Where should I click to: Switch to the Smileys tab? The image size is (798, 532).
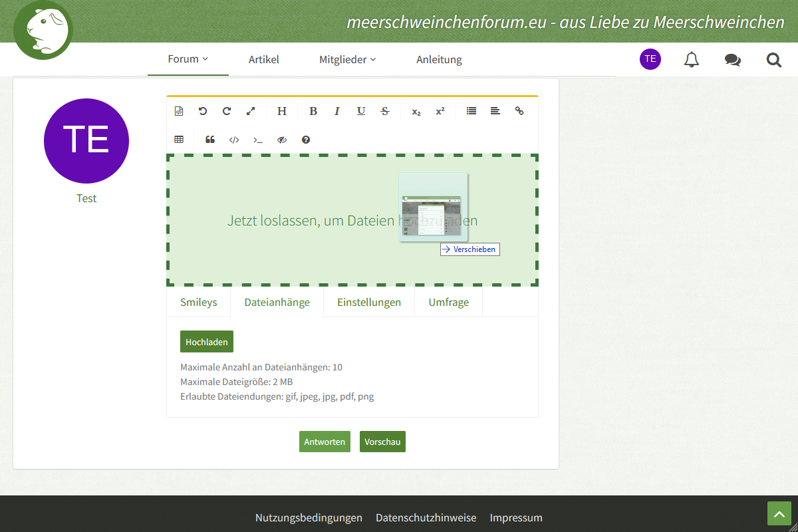tap(198, 302)
